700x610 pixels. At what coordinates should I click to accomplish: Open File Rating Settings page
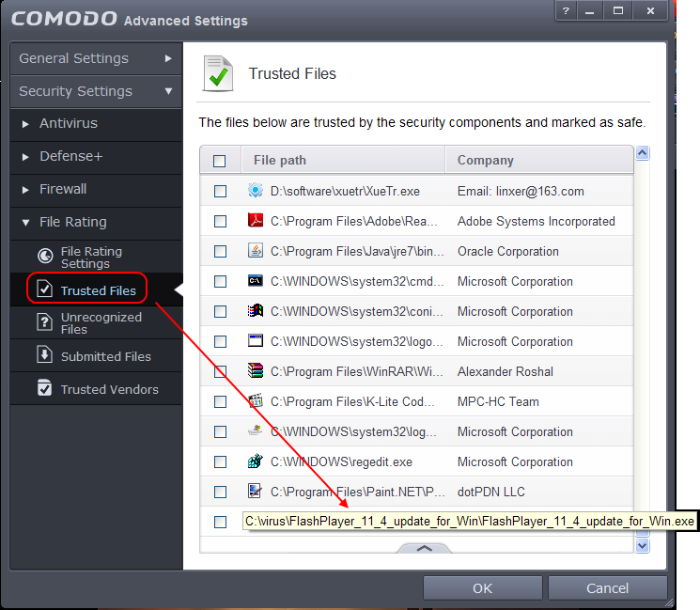coord(96,257)
